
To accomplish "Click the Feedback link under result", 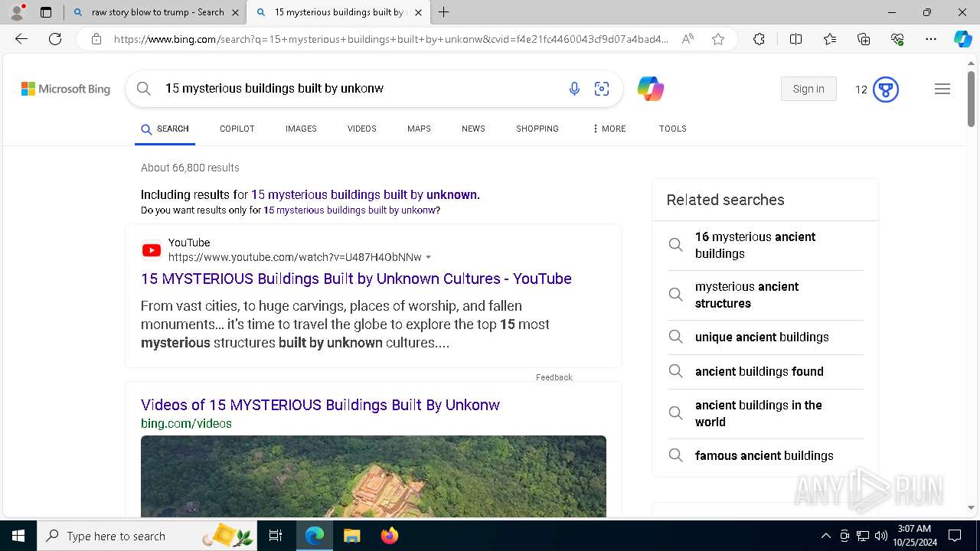I will [554, 377].
